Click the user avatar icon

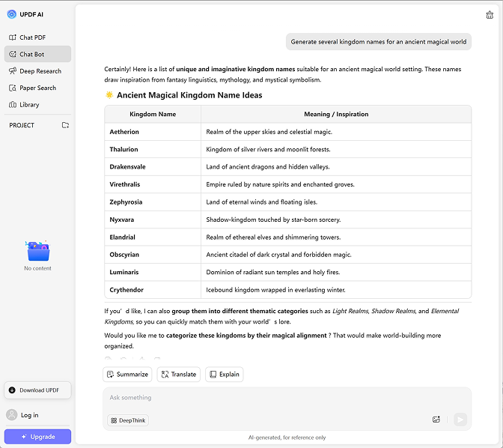click(11, 415)
